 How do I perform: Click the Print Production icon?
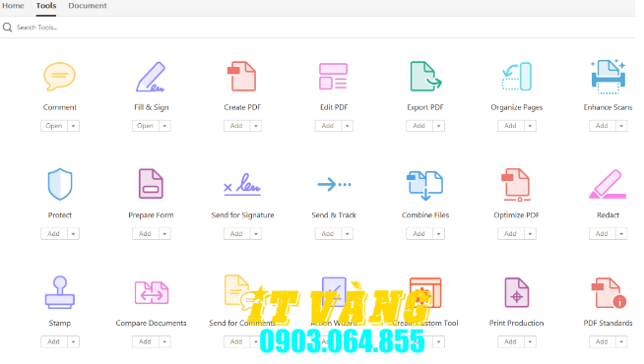click(517, 292)
